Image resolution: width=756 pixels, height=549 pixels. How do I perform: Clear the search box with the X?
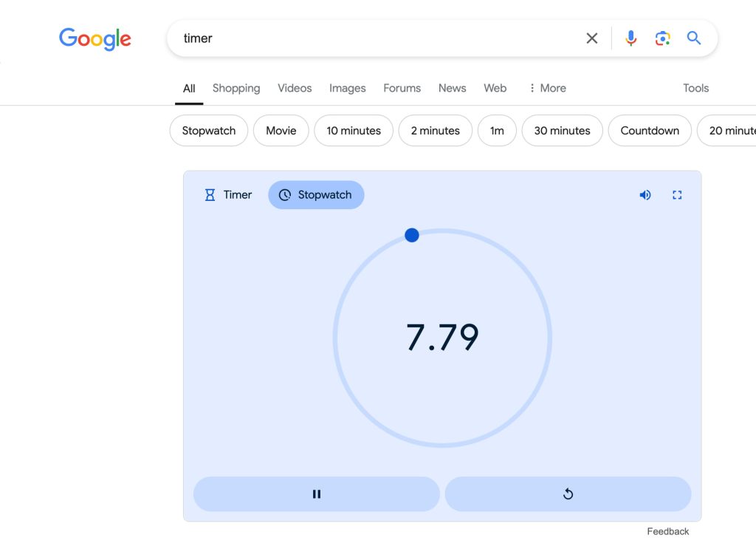pos(591,38)
